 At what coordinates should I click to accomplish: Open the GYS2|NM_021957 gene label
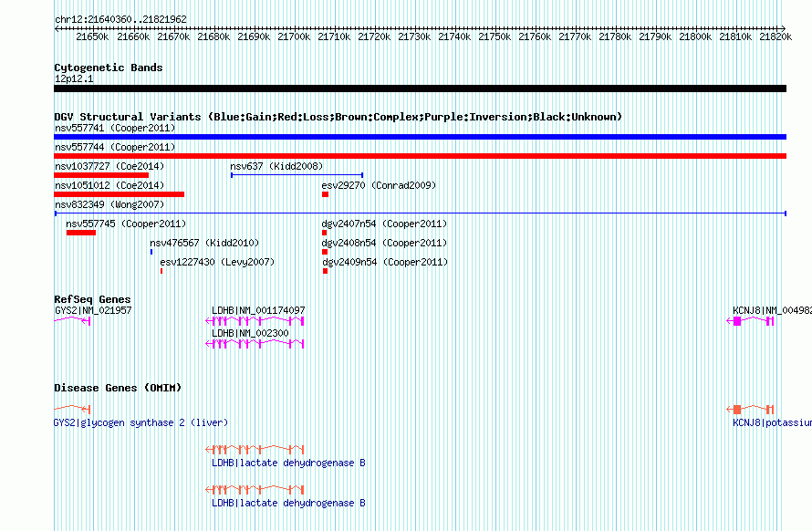coord(93,310)
